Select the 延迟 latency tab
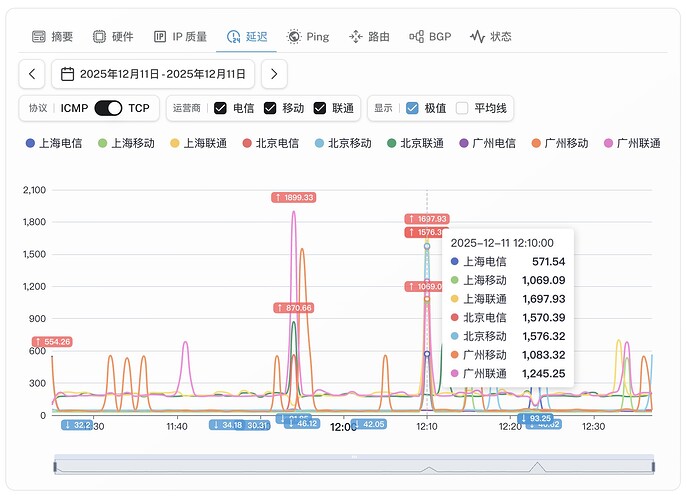687x500 pixels. (247, 36)
